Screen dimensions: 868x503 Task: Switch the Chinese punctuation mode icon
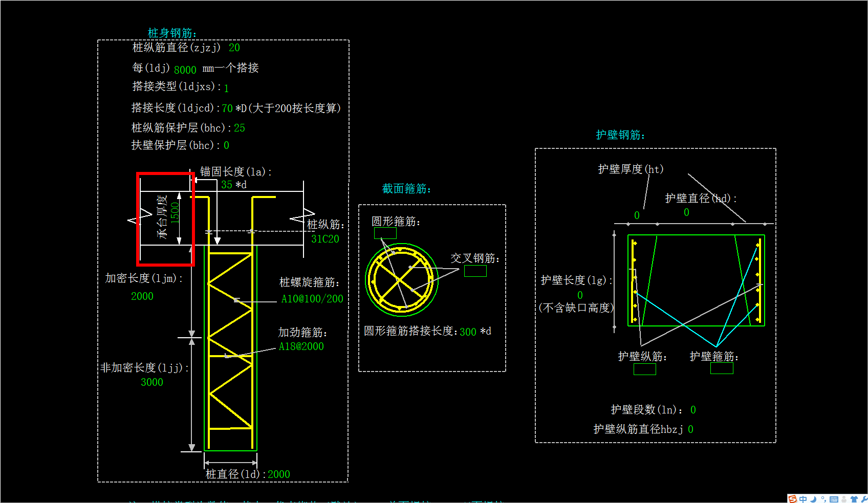[x=823, y=499]
